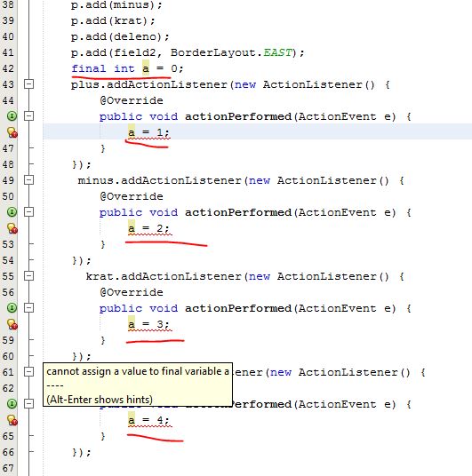Collapse code fold at line 55

(28, 276)
